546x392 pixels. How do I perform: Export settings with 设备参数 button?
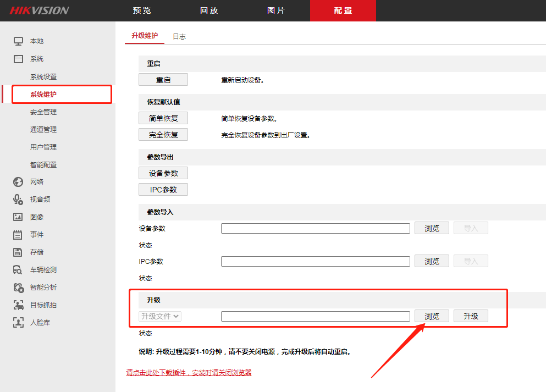pyautogui.click(x=163, y=173)
